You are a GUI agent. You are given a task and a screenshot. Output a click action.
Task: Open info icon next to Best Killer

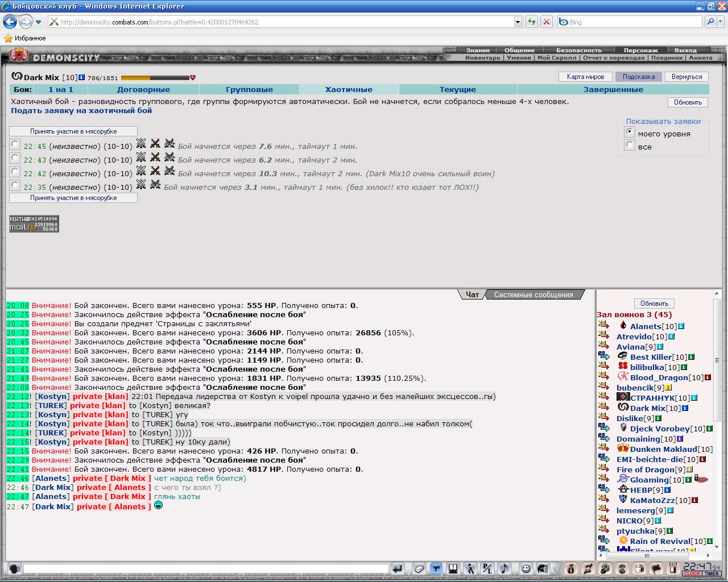(691, 357)
